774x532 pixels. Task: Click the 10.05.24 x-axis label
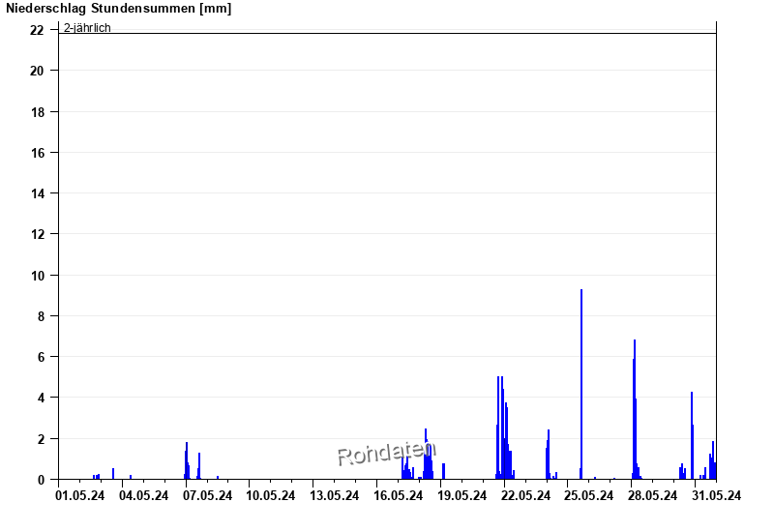tap(271, 496)
